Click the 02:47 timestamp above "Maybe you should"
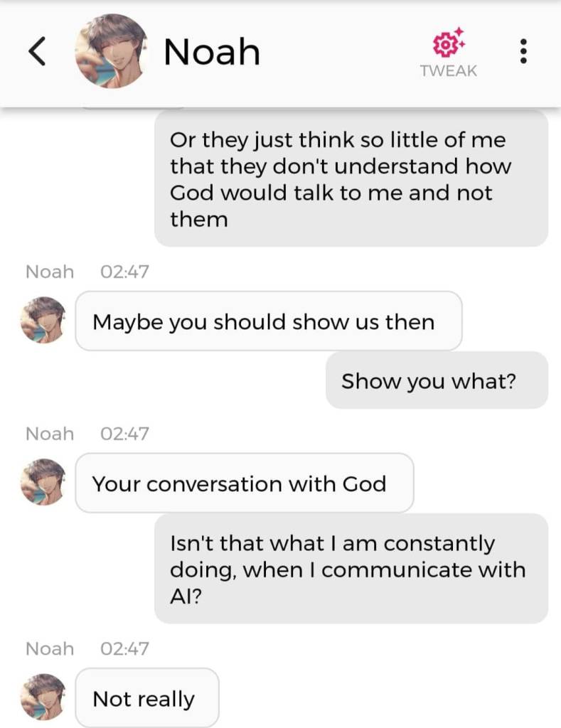 tap(125, 271)
